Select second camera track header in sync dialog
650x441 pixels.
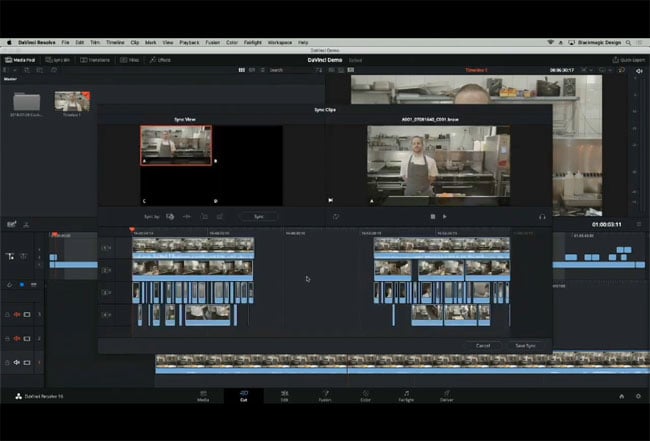point(107,270)
